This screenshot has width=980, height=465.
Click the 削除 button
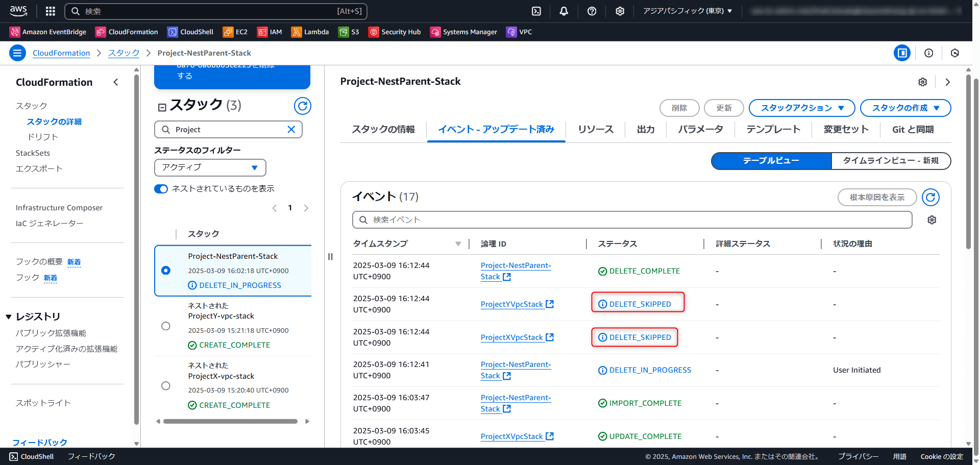[679, 108]
